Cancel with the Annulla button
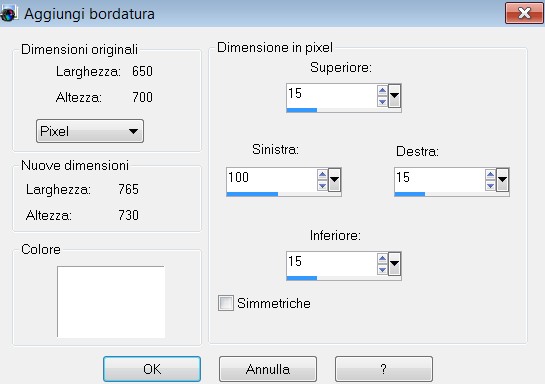 [x=268, y=369]
